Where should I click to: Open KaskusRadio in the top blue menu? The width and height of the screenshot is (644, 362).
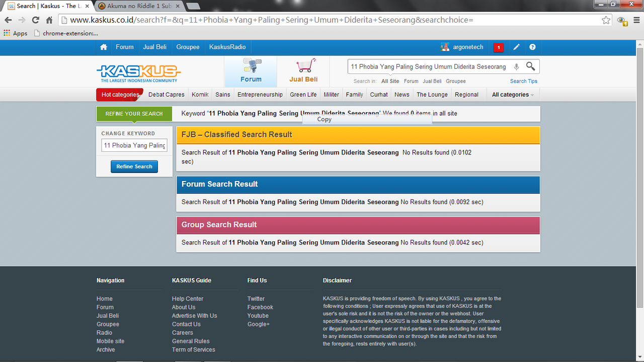click(227, 47)
